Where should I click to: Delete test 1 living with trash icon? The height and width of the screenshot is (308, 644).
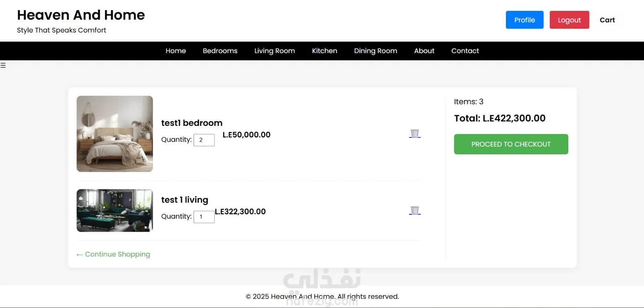[x=415, y=210]
